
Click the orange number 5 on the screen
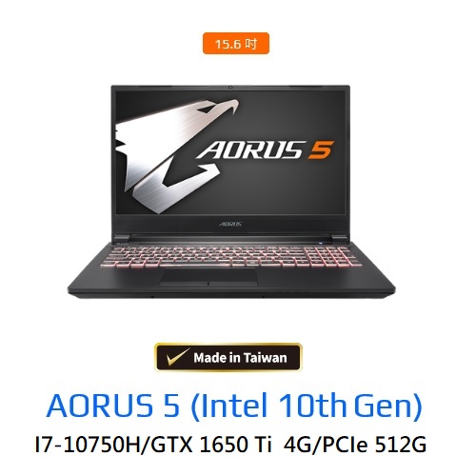321,149
